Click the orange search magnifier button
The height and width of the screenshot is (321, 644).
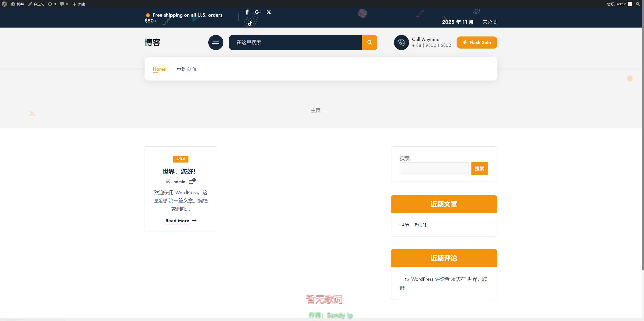pyautogui.click(x=370, y=43)
